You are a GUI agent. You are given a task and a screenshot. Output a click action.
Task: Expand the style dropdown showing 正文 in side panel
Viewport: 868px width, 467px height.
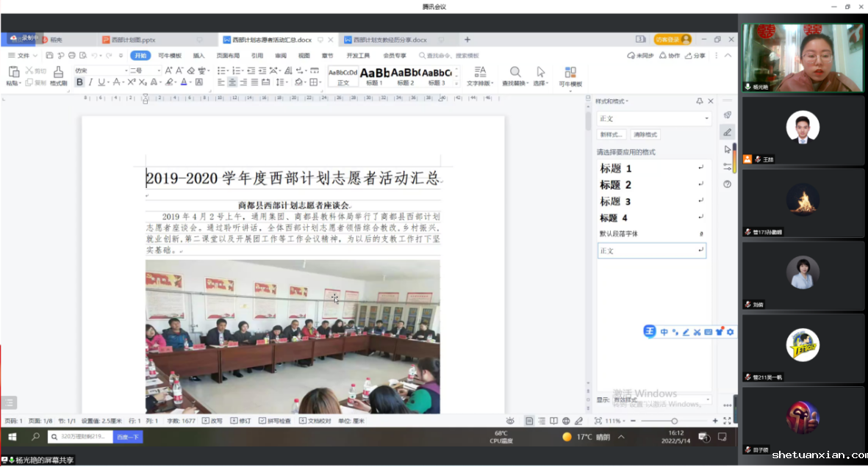[x=707, y=119]
